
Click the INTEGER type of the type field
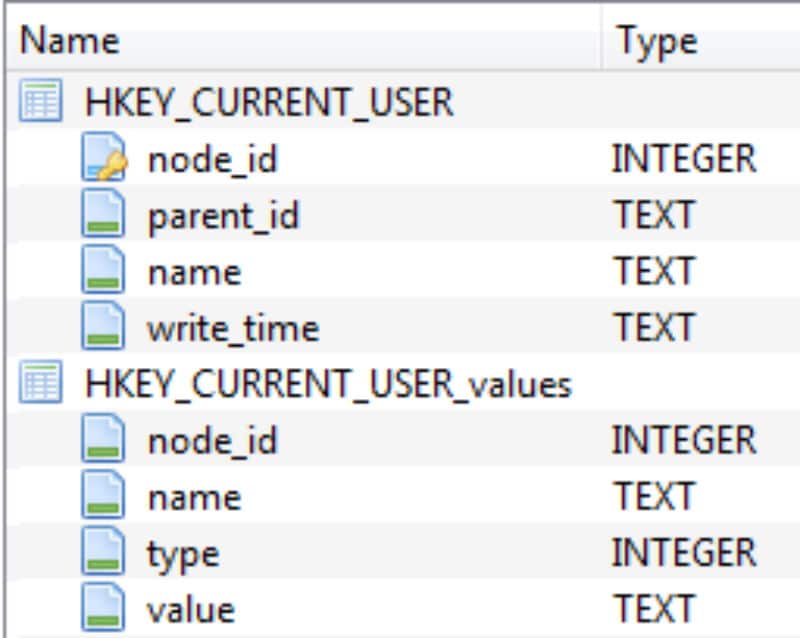pyautogui.click(x=683, y=553)
